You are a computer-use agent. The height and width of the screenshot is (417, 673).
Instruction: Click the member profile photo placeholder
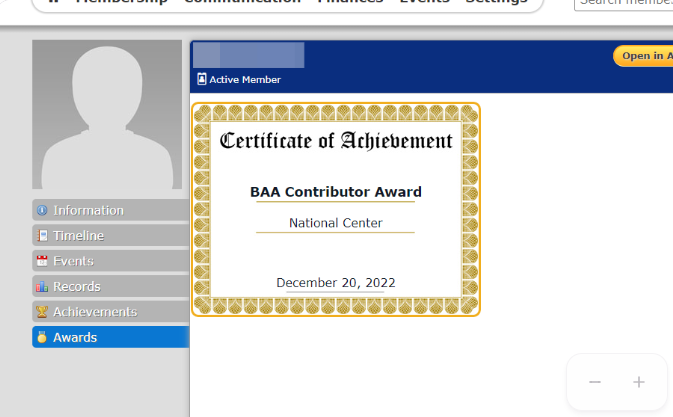pos(107,115)
